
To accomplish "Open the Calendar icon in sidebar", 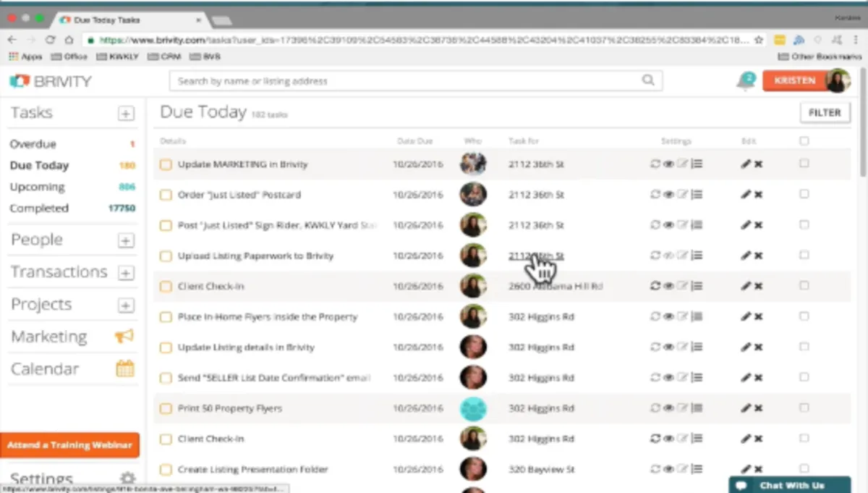I will (x=125, y=368).
